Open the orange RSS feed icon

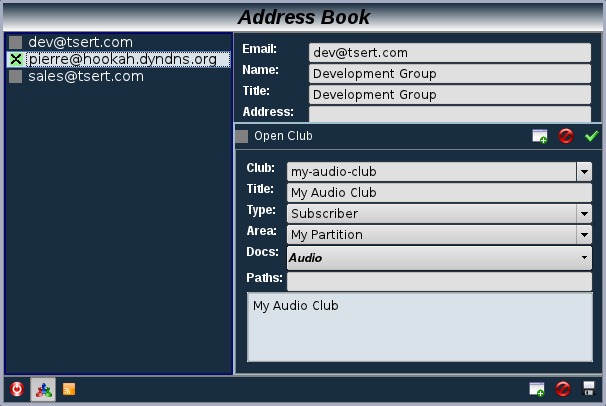point(69,389)
